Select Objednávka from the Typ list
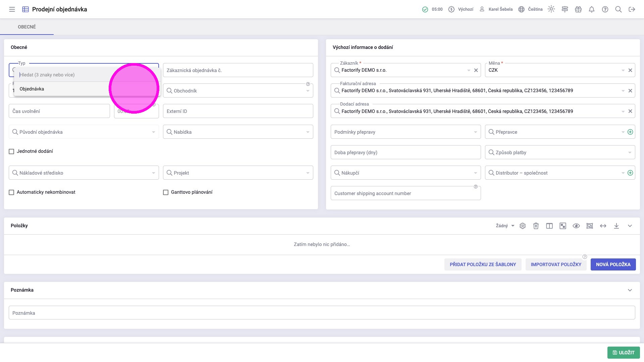Image resolution: width=644 pixels, height=362 pixels. coord(32,89)
